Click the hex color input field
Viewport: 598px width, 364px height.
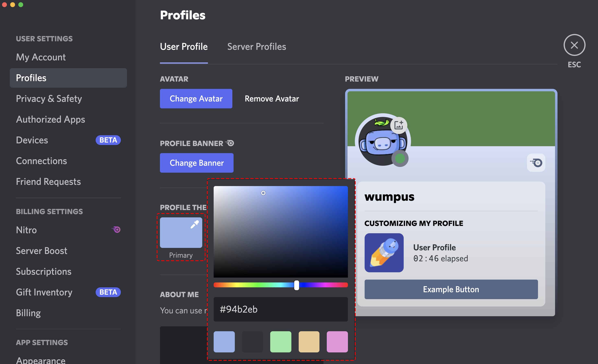point(281,309)
